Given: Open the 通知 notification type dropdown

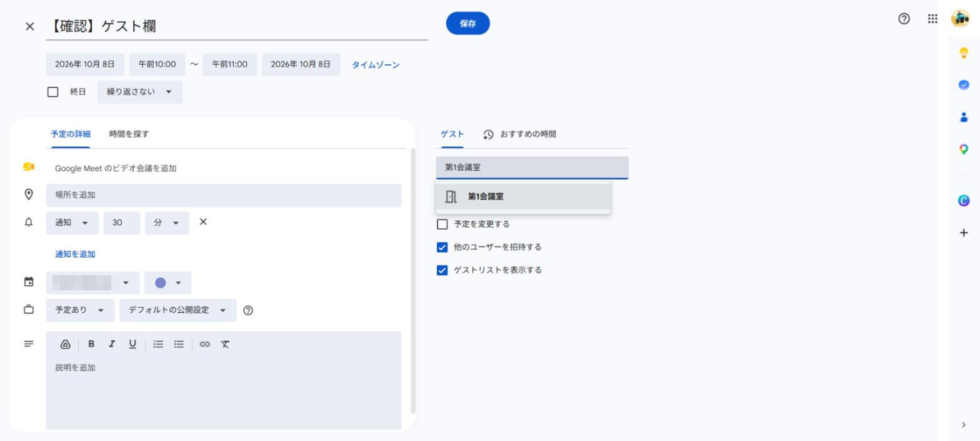Looking at the screenshot, I should pos(72,223).
